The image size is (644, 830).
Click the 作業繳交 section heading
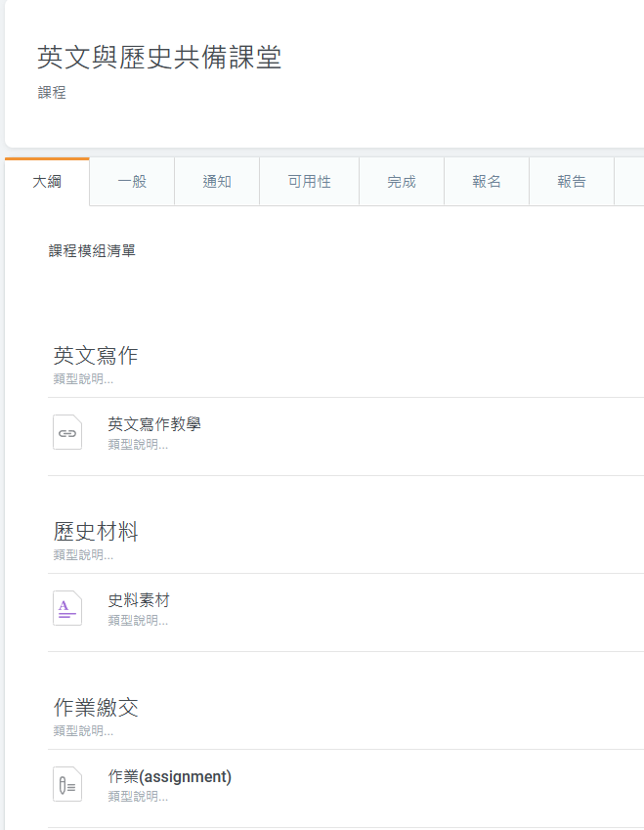click(x=96, y=707)
